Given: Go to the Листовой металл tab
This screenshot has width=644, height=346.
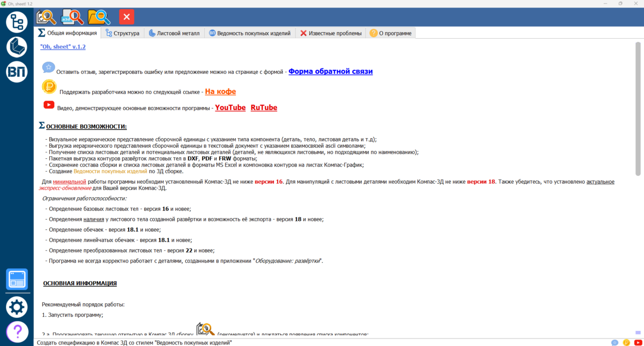Looking at the screenshot, I should tap(174, 33).
